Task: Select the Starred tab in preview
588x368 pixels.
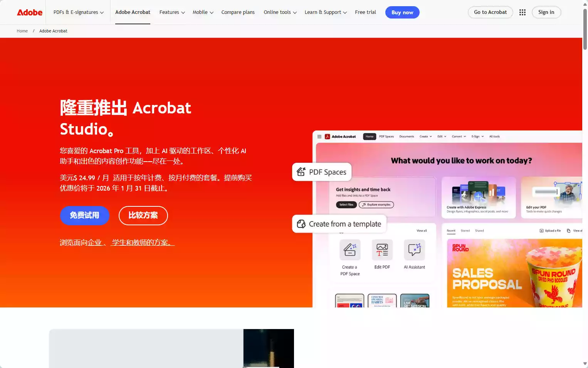Action: [465, 231]
